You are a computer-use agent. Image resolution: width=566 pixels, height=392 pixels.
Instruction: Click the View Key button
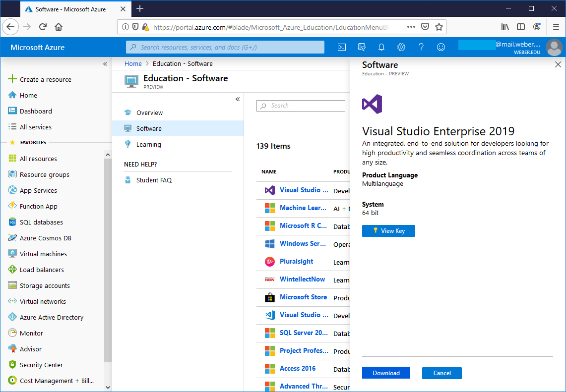(x=388, y=231)
